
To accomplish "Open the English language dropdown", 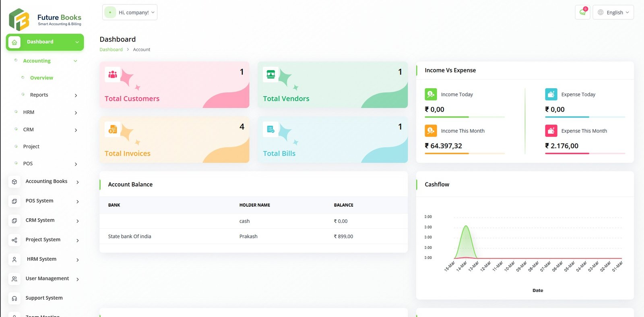I will pos(613,12).
